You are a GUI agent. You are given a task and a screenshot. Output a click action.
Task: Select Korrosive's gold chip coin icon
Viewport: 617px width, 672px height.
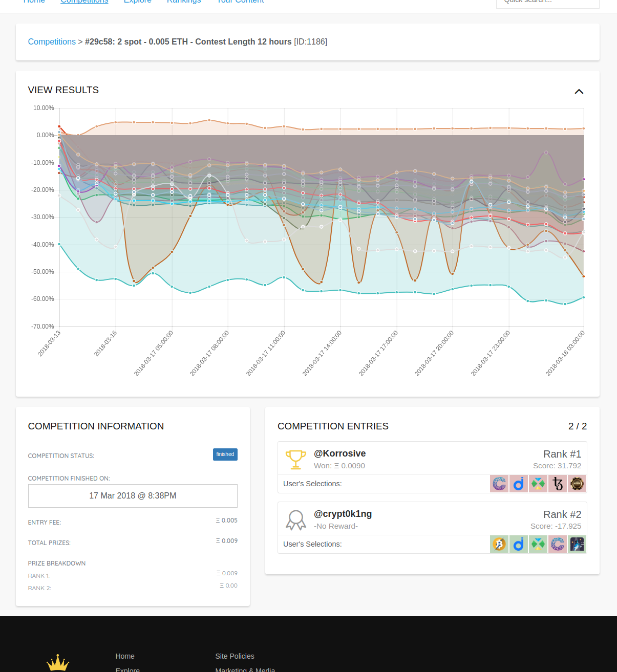point(577,484)
